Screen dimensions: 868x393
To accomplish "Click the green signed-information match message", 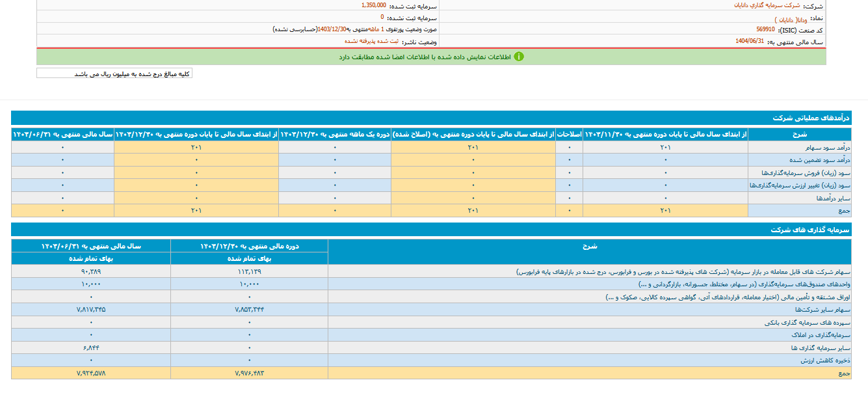I will coord(426,57).
